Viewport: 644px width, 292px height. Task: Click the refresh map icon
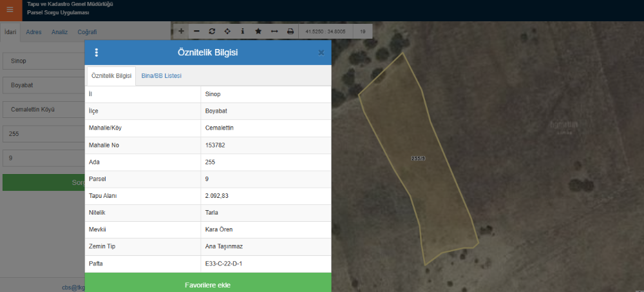tap(212, 31)
